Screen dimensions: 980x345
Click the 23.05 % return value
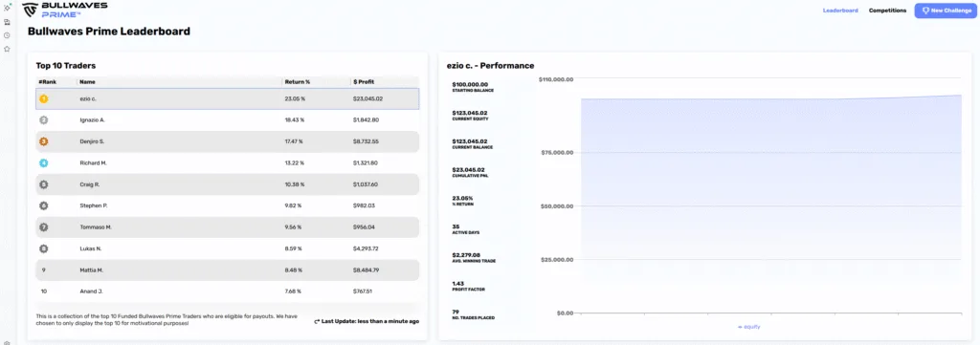[x=295, y=98]
